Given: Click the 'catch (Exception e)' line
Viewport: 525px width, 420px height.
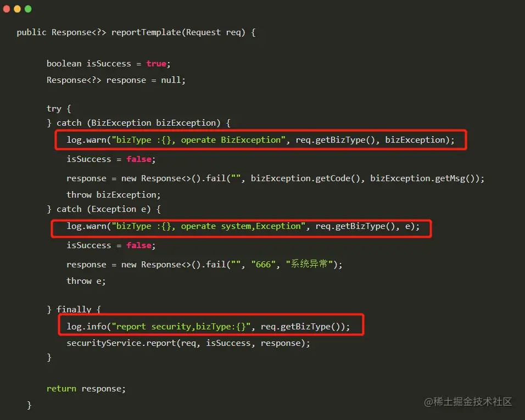Looking at the screenshot, I should pos(104,209).
